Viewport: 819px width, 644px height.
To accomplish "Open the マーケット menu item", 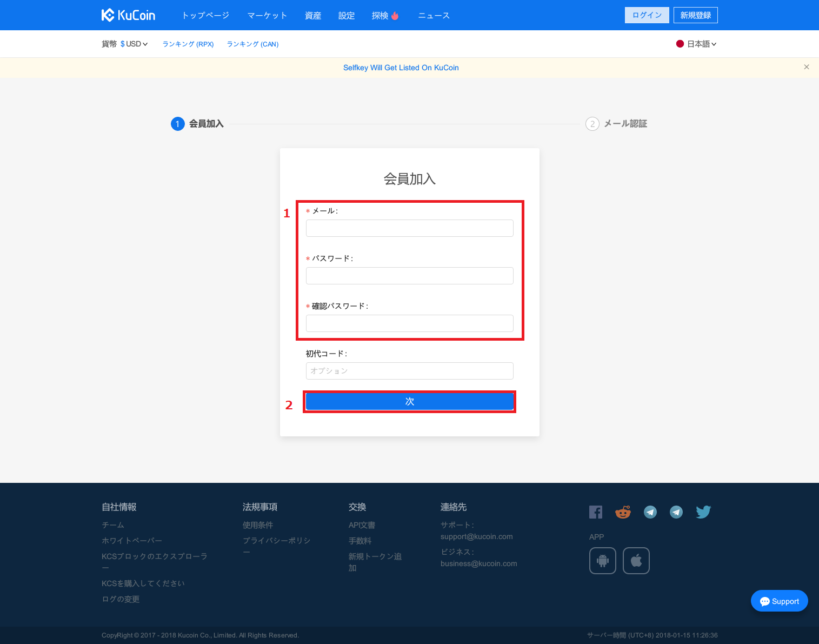I will (x=267, y=15).
